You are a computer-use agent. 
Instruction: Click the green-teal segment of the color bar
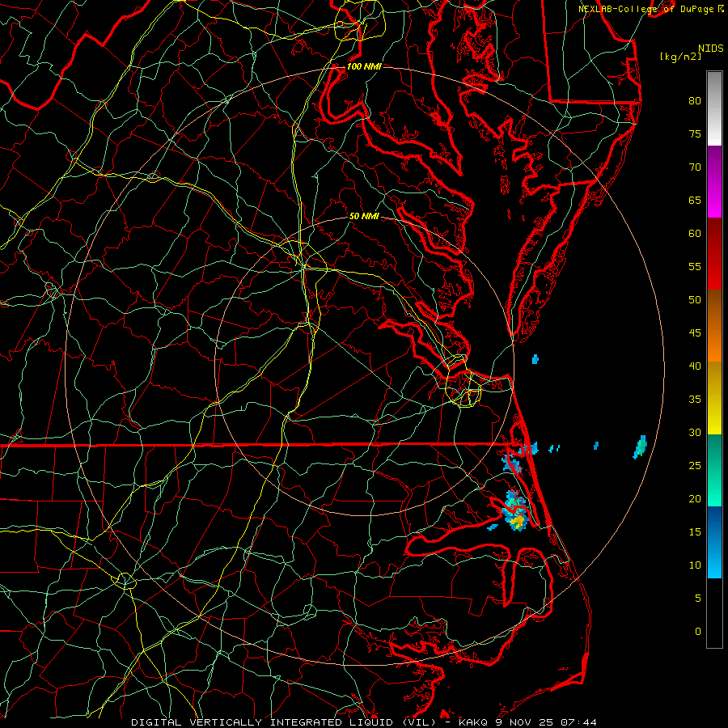(714, 470)
